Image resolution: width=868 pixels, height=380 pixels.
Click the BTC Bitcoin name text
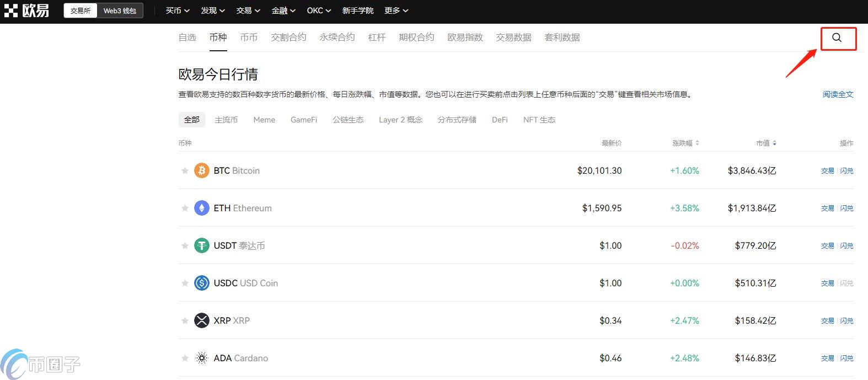coord(237,170)
